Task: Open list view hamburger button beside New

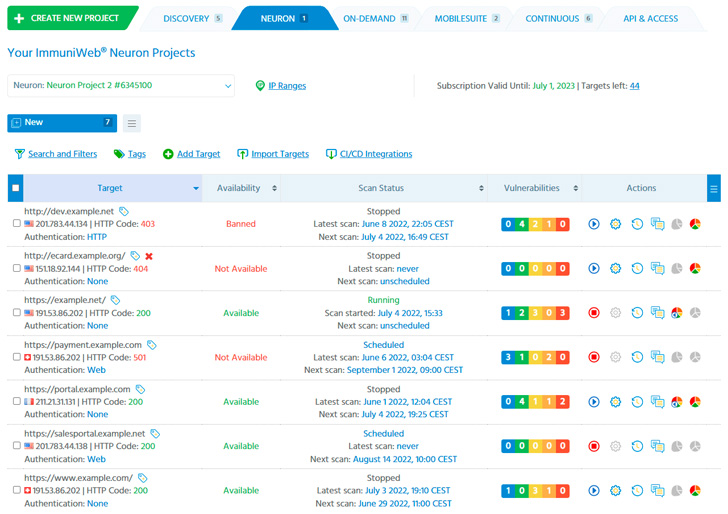Action: (x=132, y=123)
